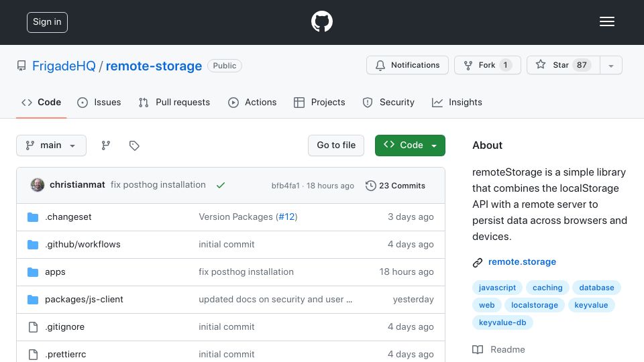This screenshot has height=362, width=644.
Task: Open the Pull requests tab
Action: (x=174, y=102)
